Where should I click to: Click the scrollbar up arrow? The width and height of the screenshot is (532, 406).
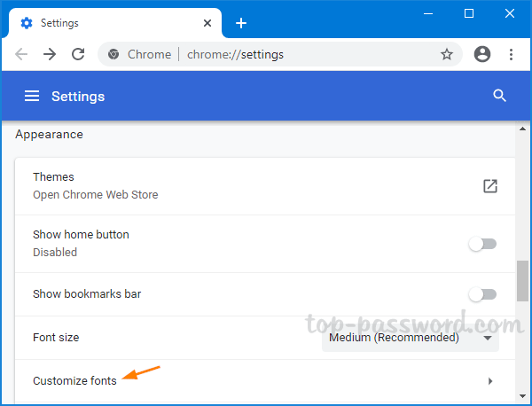coord(522,129)
